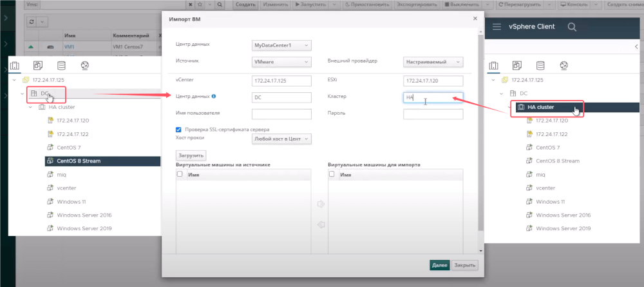This screenshot has height=287, width=644.
Task: Click Выключить button in toolbar
Action: [462, 5]
